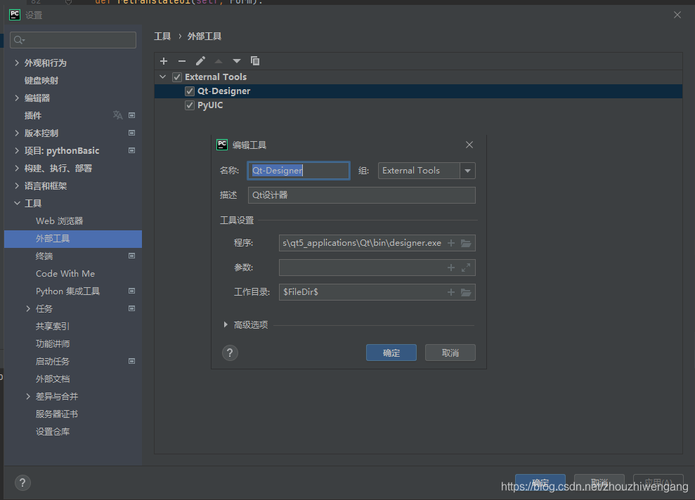Viewport: 695px width, 500px height.
Task: Click the project-level marker beside 版本控制
Action: pos(132,133)
